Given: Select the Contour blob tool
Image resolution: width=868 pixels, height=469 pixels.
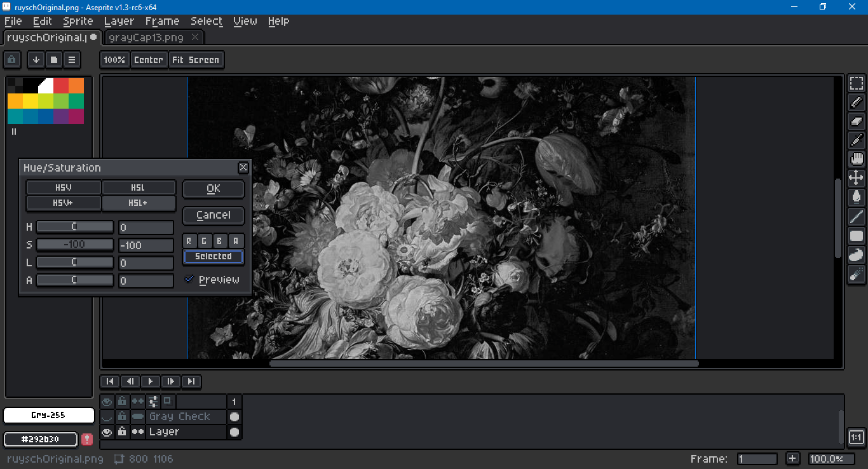Looking at the screenshot, I should (857, 255).
